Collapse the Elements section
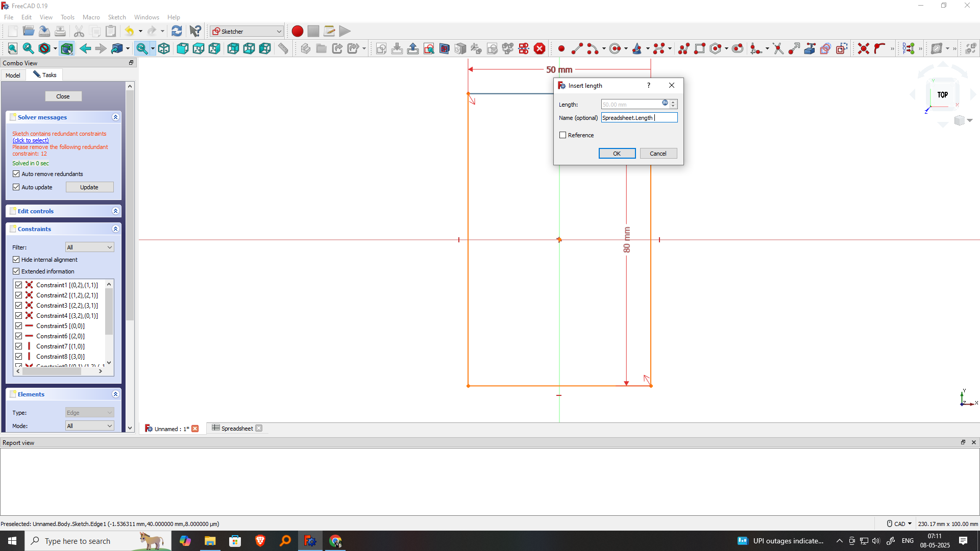Viewport: 980px width, 551px height. 115,394
